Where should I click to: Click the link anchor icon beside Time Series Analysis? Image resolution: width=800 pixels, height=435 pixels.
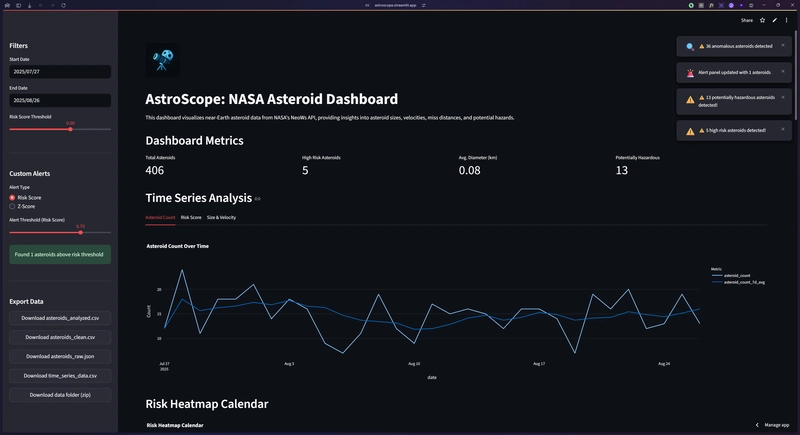click(258, 199)
